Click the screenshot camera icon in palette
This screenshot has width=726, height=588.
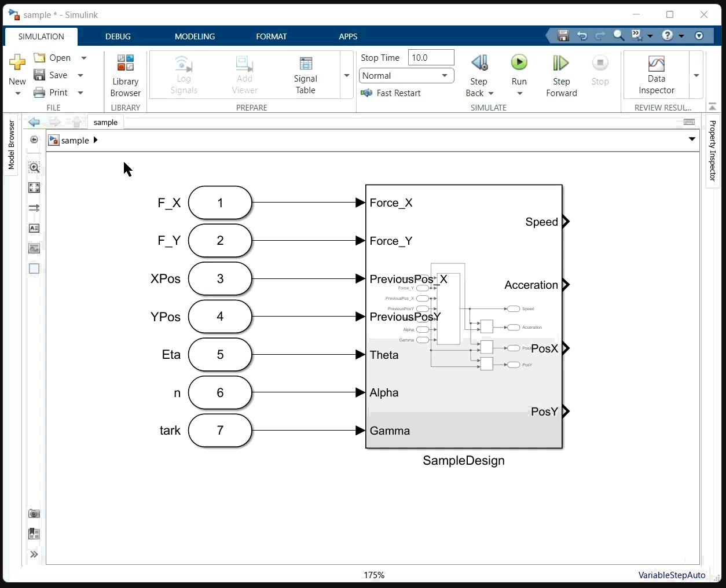(34, 513)
